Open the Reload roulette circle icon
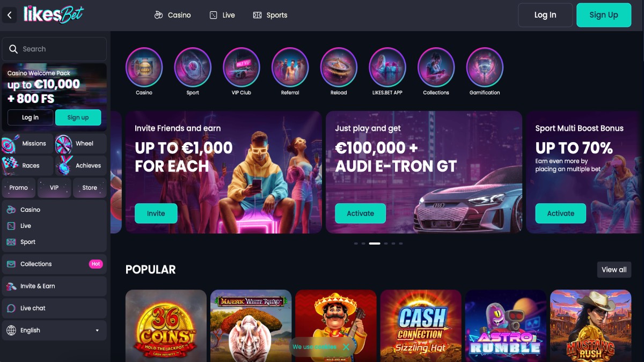The height and width of the screenshot is (362, 644). pyautogui.click(x=339, y=67)
